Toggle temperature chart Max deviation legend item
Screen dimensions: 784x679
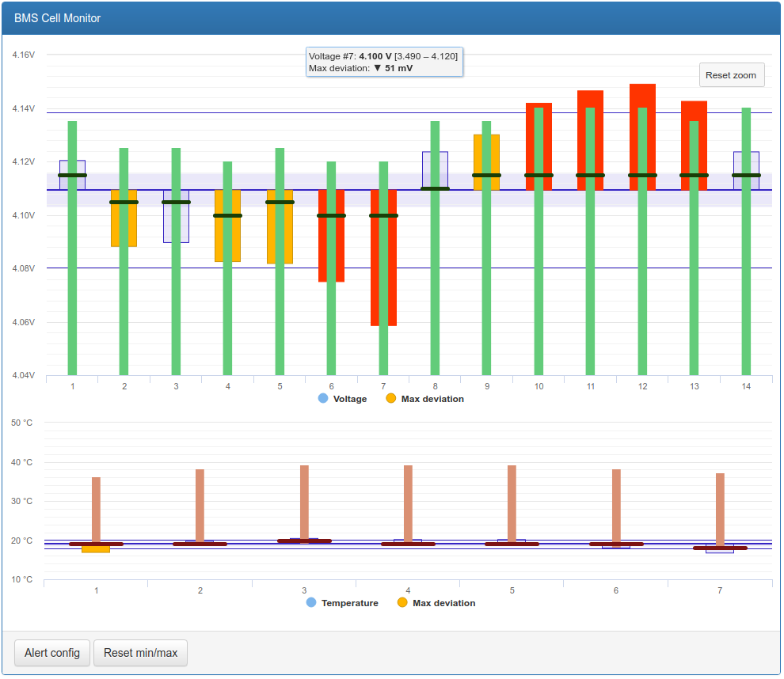[x=443, y=603]
